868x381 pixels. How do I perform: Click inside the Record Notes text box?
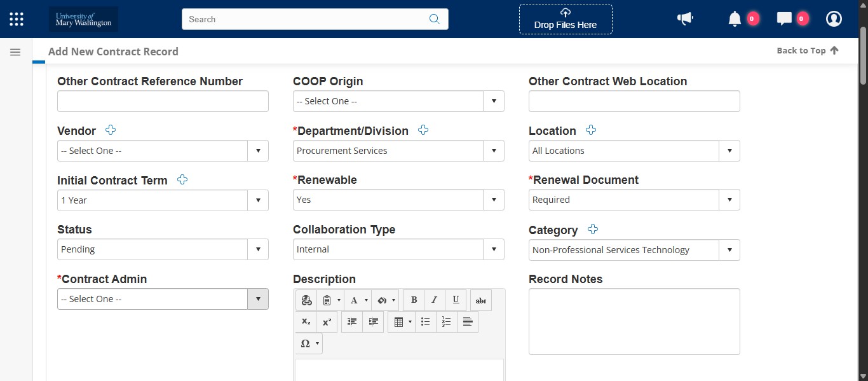(634, 321)
